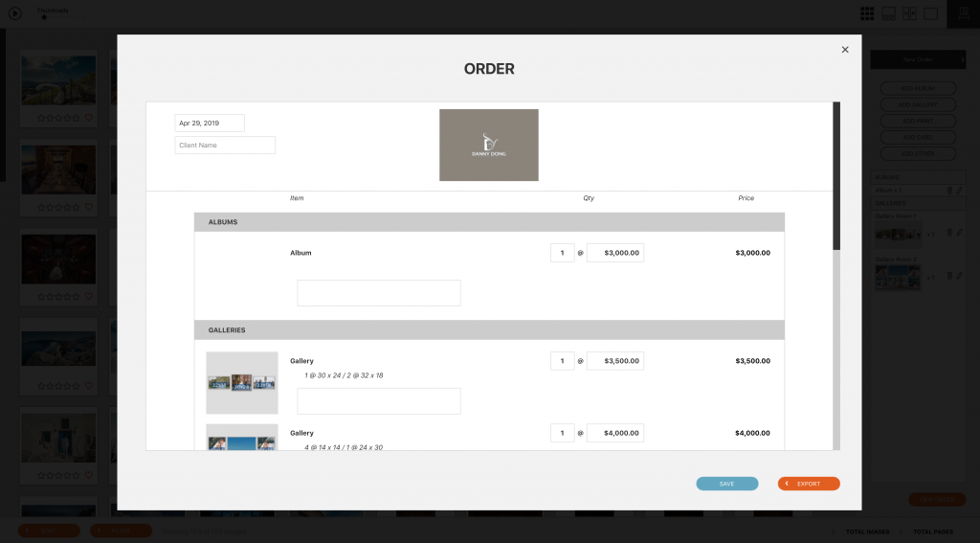Close the Order dialog with the X
This screenshot has width=980, height=543.
pos(845,50)
